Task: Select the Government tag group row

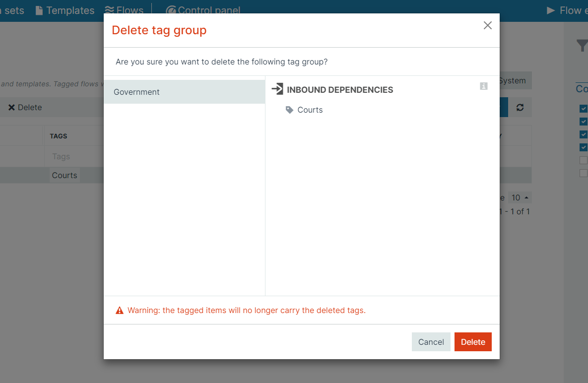Action: click(x=185, y=92)
